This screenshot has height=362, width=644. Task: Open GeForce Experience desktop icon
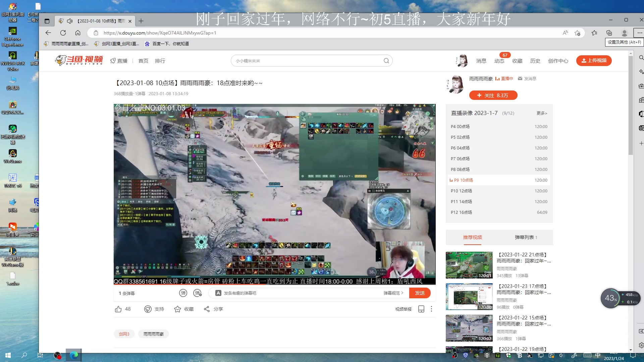[x=12, y=37]
